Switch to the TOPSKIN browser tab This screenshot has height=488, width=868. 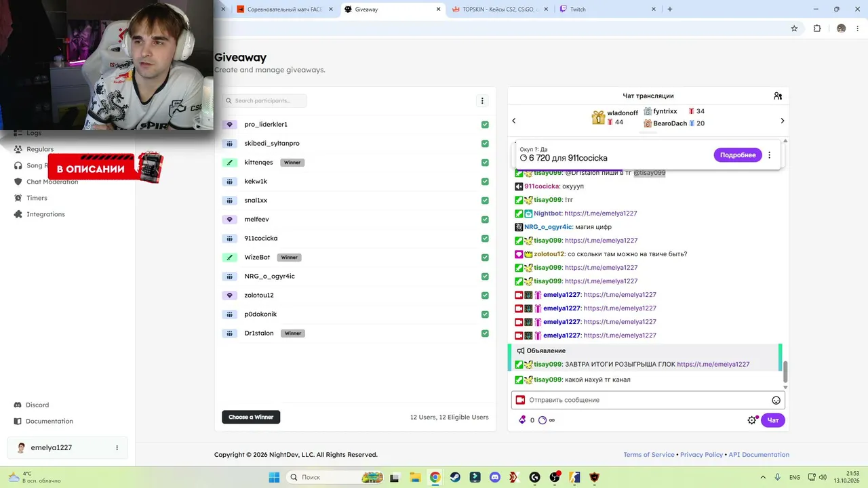click(502, 9)
